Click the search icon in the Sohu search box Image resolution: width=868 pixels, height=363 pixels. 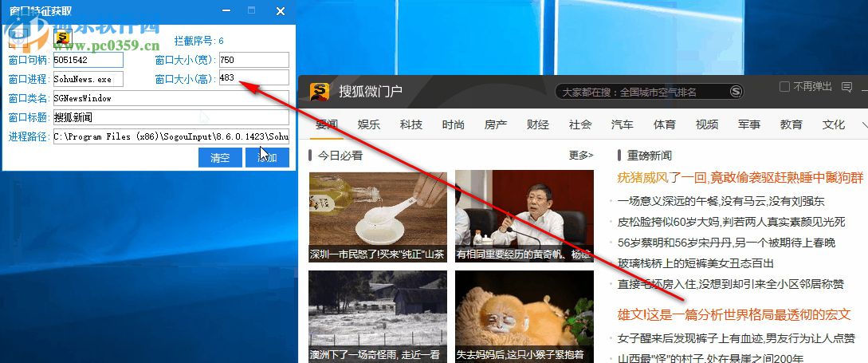tap(736, 92)
